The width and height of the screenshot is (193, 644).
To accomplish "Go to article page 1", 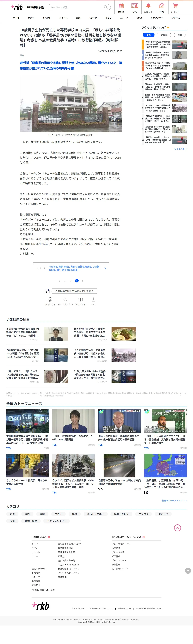I will click(59, 281).
